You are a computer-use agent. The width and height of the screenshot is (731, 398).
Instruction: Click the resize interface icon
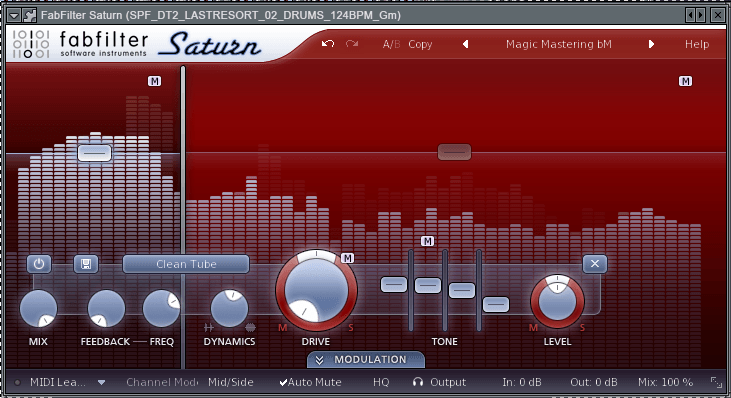coord(716,383)
